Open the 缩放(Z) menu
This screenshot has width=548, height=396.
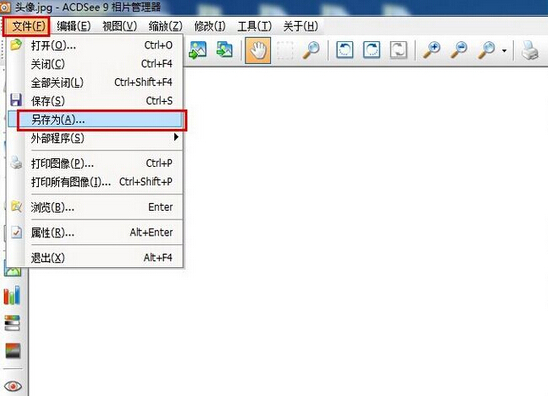165,26
